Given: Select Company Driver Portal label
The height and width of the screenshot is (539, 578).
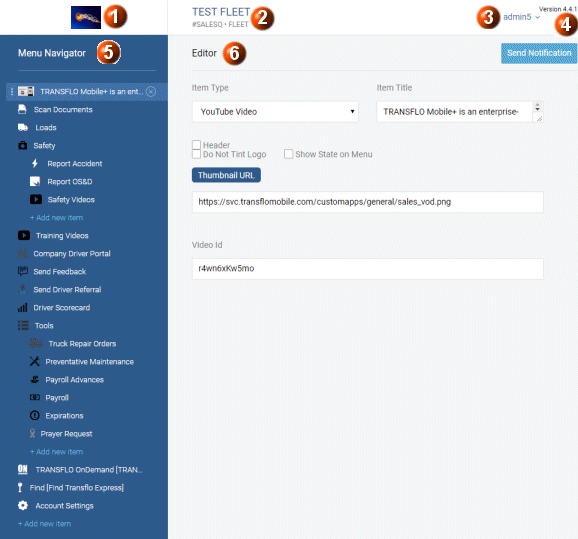Looking at the screenshot, I should (72, 254).
